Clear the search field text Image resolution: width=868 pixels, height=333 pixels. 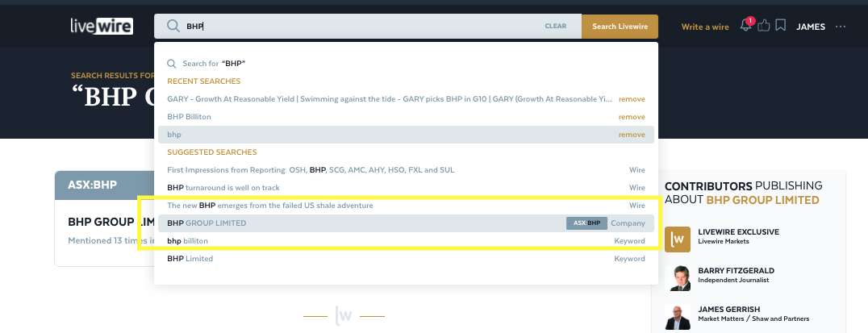(x=555, y=27)
